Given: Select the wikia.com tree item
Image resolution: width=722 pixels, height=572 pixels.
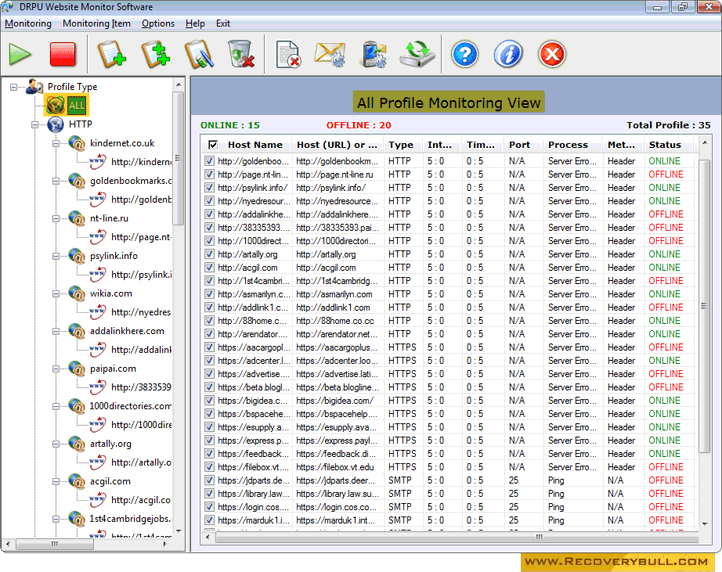Looking at the screenshot, I should tap(111, 293).
